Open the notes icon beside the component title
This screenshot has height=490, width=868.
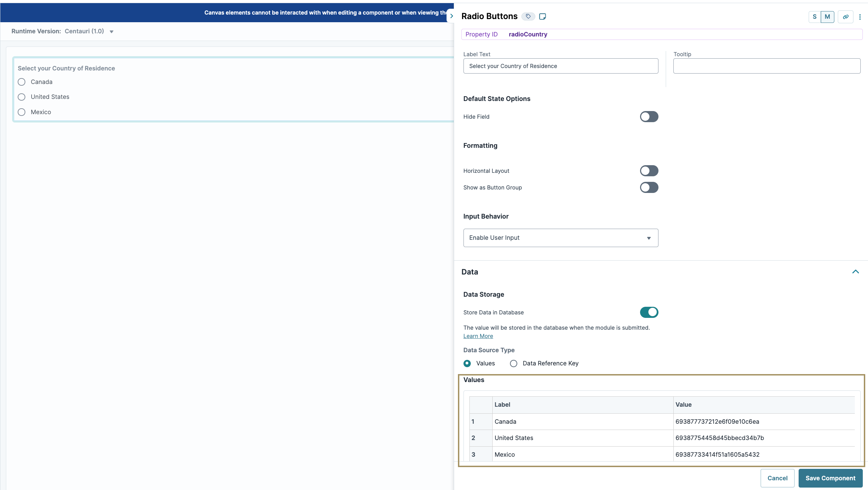pos(542,16)
